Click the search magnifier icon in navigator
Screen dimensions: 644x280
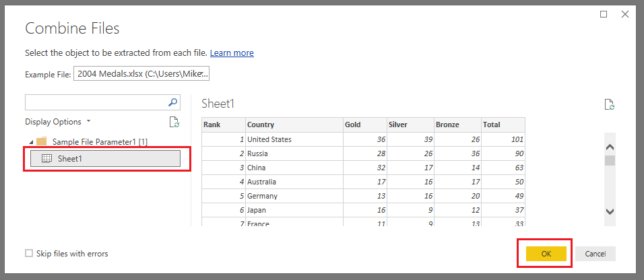click(x=173, y=102)
